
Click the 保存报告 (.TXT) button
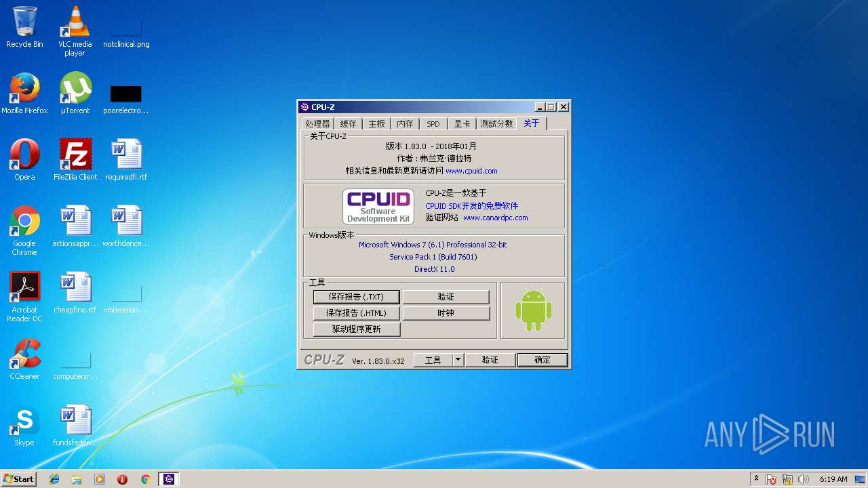(x=356, y=297)
